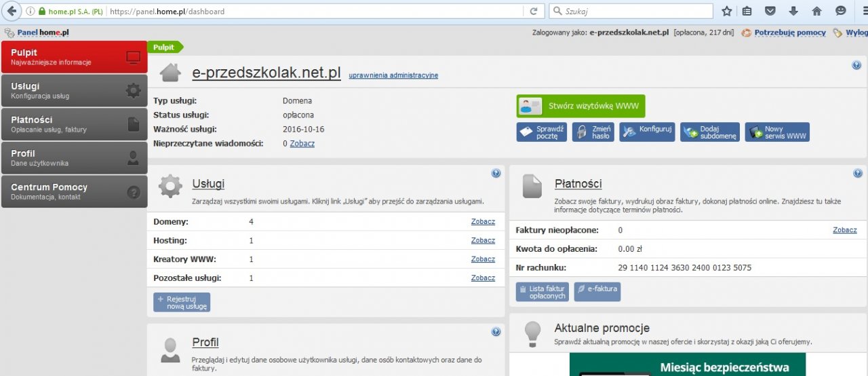The image size is (868, 376).
Task: Open the Profil panel heading link
Action: point(205,342)
